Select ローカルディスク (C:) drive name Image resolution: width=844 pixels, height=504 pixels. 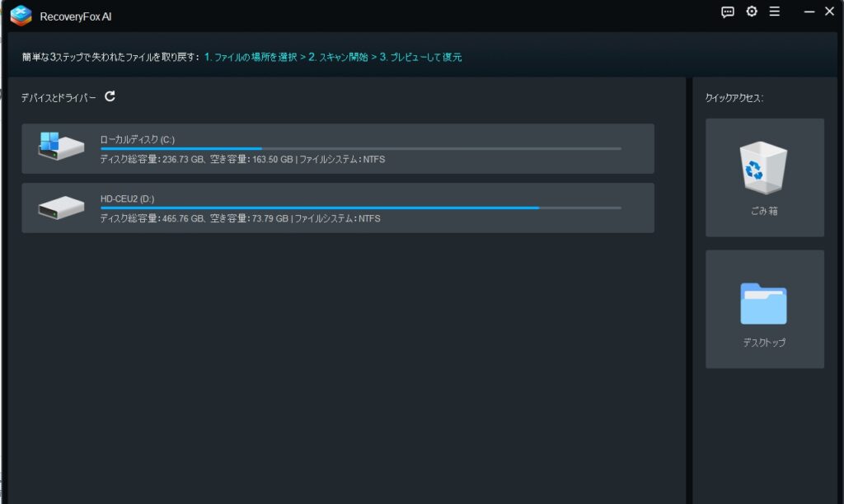click(x=138, y=139)
